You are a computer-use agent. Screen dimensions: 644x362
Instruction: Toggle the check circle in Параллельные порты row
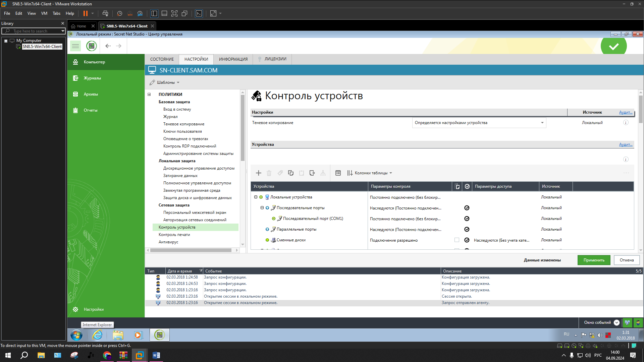(x=467, y=229)
